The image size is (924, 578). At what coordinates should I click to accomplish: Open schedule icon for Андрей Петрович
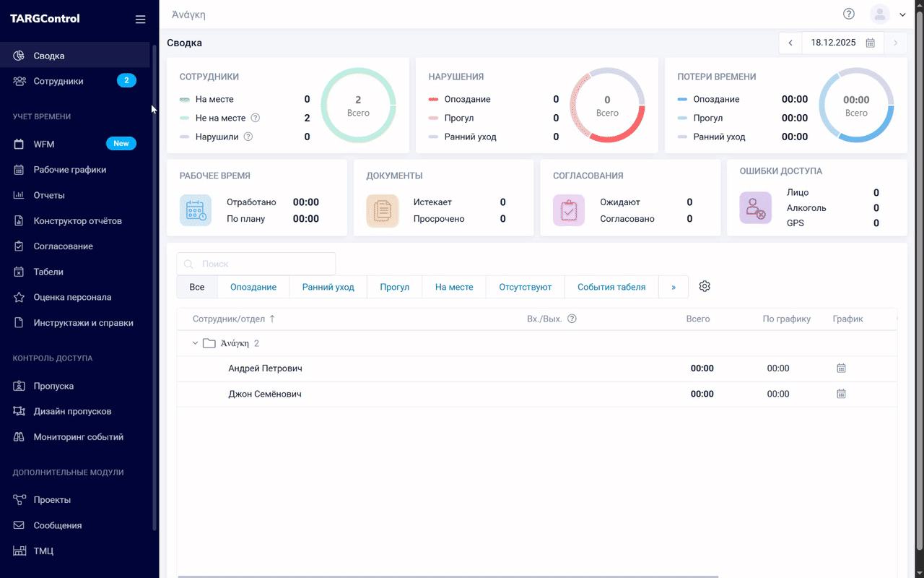pyautogui.click(x=841, y=368)
